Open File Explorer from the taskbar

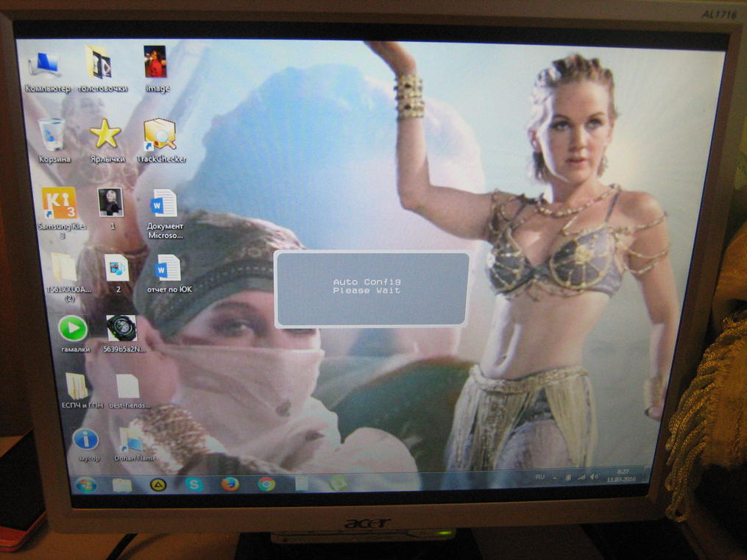tap(122, 485)
